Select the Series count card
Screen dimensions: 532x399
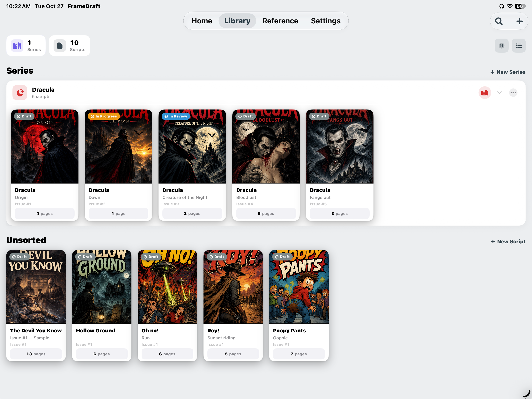point(26,45)
